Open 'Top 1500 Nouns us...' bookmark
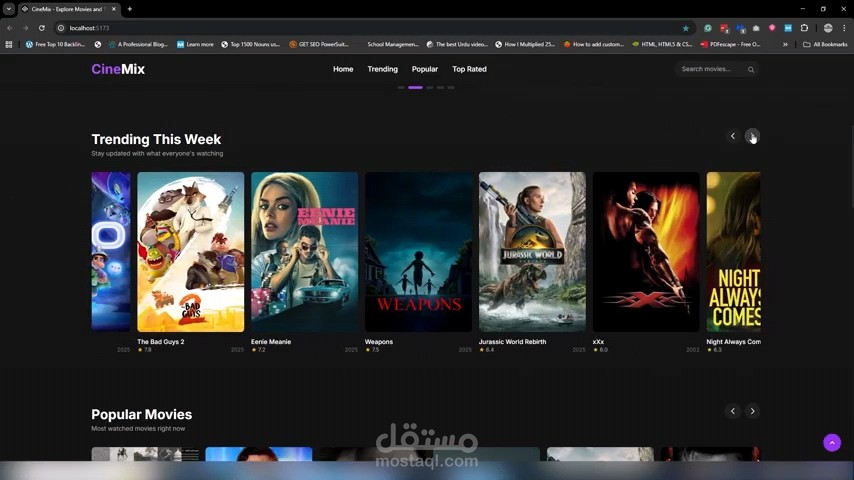Image resolution: width=854 pixels, height=480 pixels. pyautogui.click(x=251, y=45)
